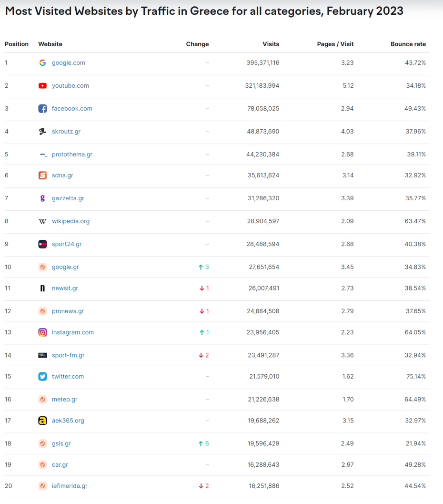Viewport: 443px width, 504px height.
Task: Click the sport-fm.gr icon
Action: coord(42,355)
